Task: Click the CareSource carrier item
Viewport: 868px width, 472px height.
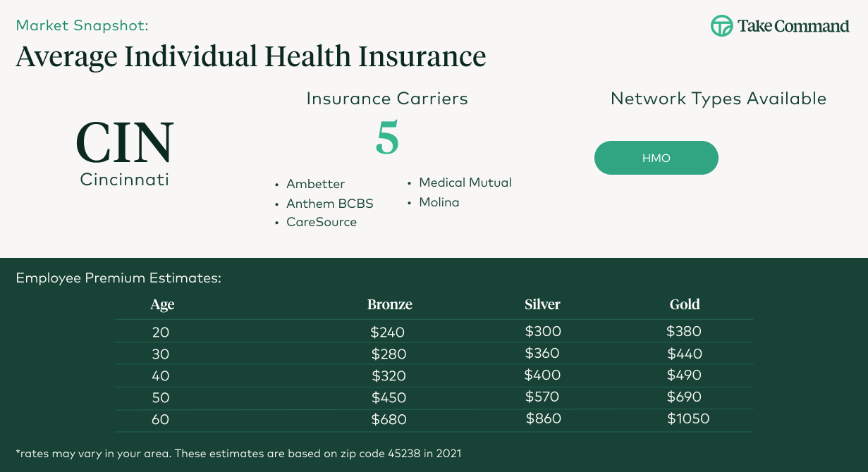Action: [x=321, y=222]
